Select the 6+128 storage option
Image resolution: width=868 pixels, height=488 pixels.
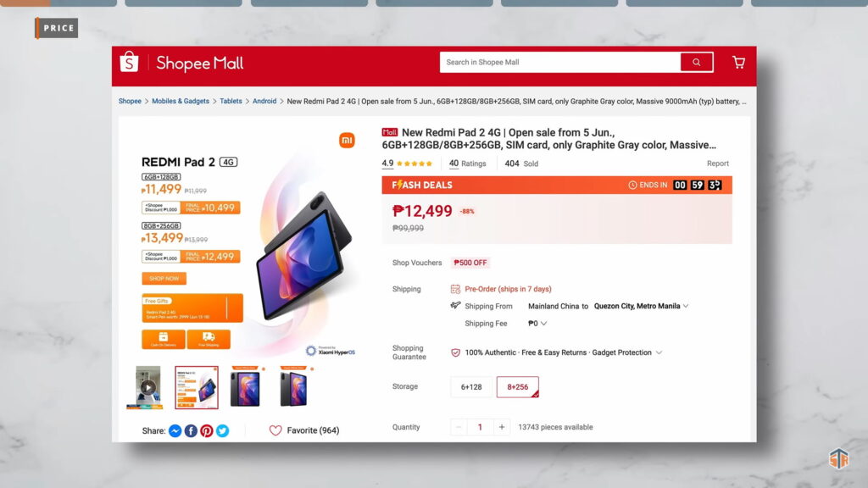pyautogui.click(x=471, y=386)
